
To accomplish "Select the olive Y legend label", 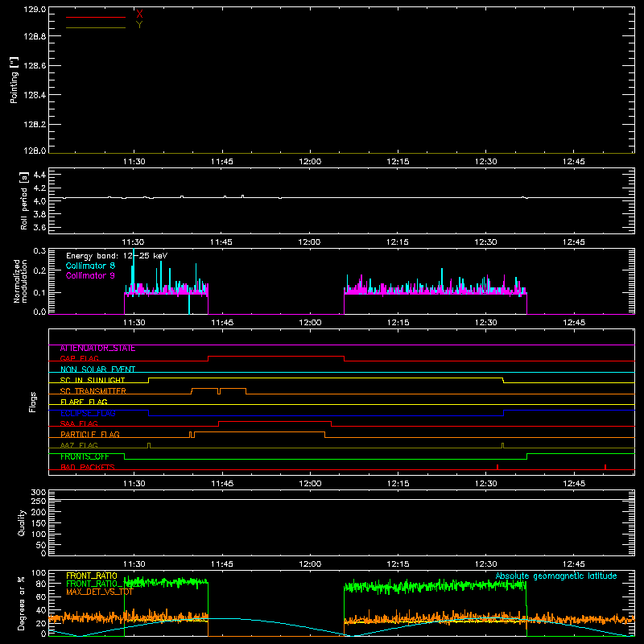I will pyautogui.click(x=139, y=25).
